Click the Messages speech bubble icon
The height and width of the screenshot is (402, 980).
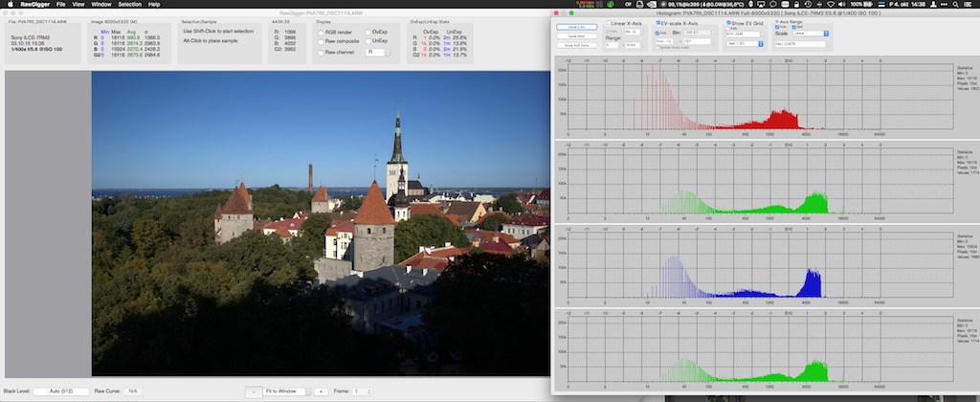pyautogui.click(x=773, y=4)
